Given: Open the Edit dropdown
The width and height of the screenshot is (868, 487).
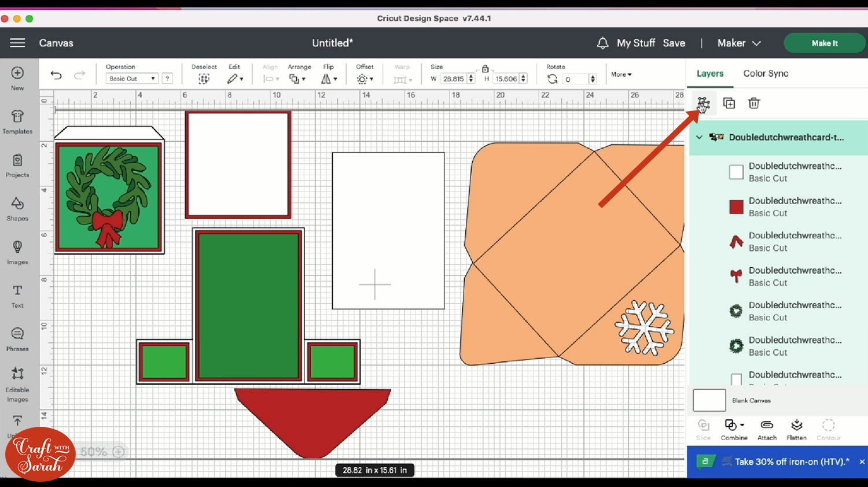Looking at the screenshot, I should coord(234,79).
